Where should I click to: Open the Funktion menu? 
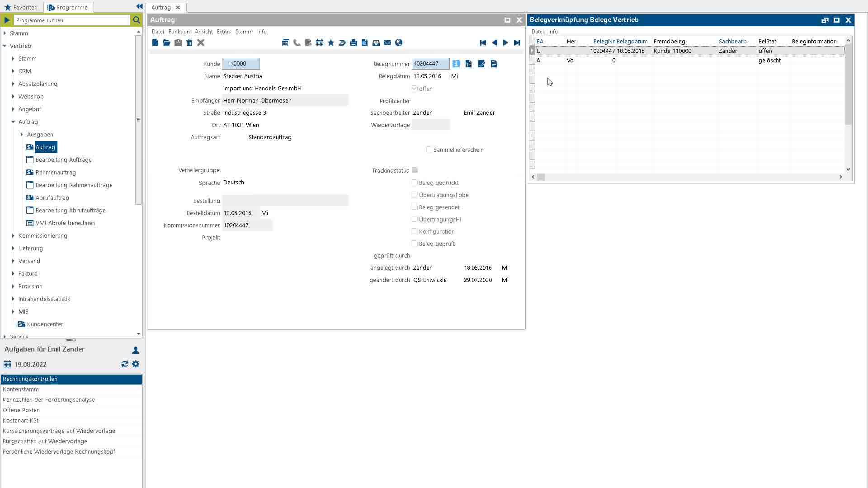[x=179, y=32]
